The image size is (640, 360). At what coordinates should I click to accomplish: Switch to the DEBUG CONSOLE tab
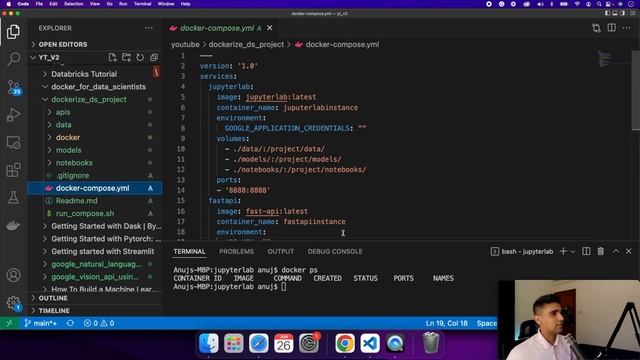(x=335, y=251)
